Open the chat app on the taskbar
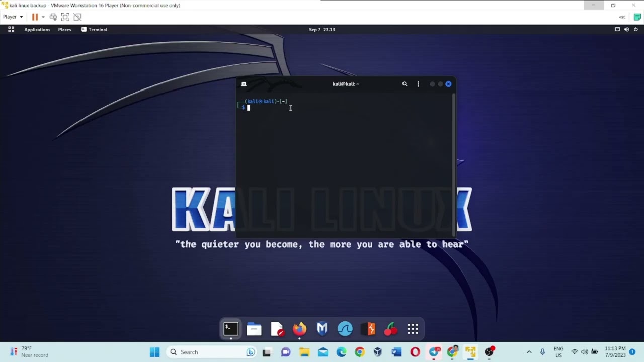644x362 pixels. 286,352
